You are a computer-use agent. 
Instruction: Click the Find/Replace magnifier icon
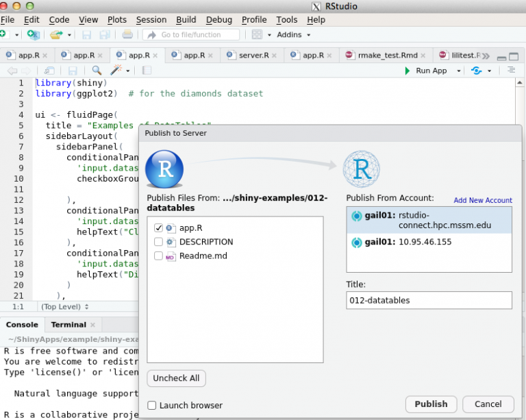click(x=97, y=71)
